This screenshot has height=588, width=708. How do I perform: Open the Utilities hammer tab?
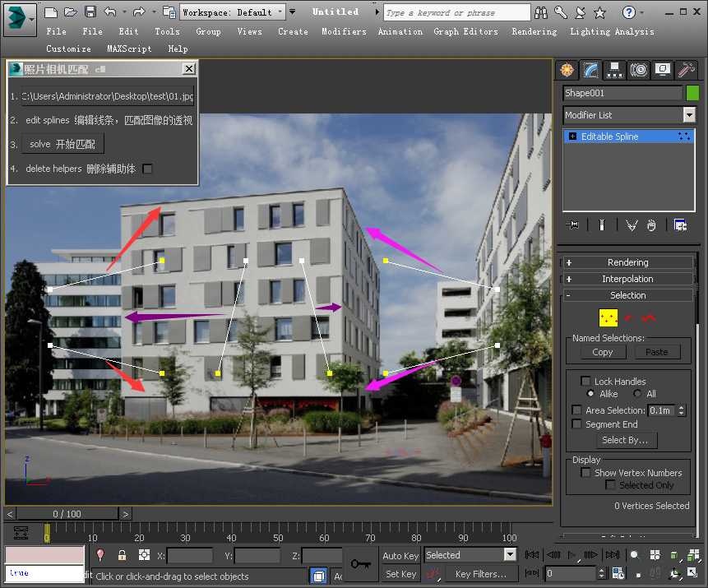(687, 70)
